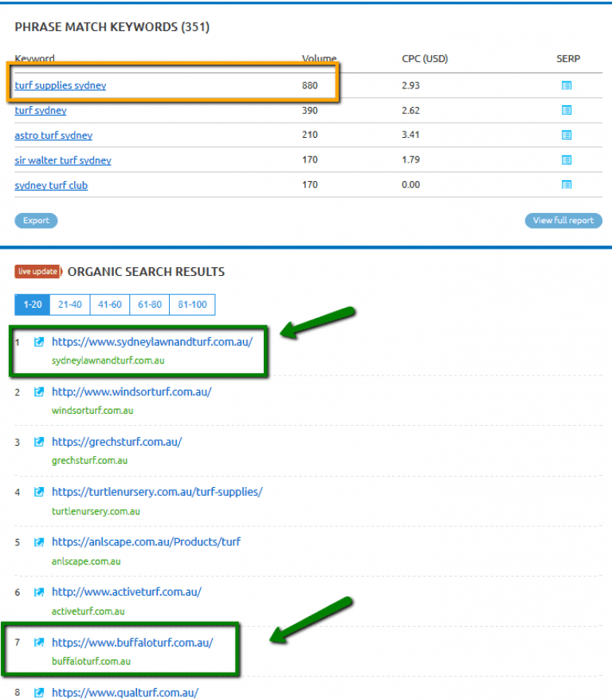Click external link icon beside turtlenursery result

pos(39,492)
